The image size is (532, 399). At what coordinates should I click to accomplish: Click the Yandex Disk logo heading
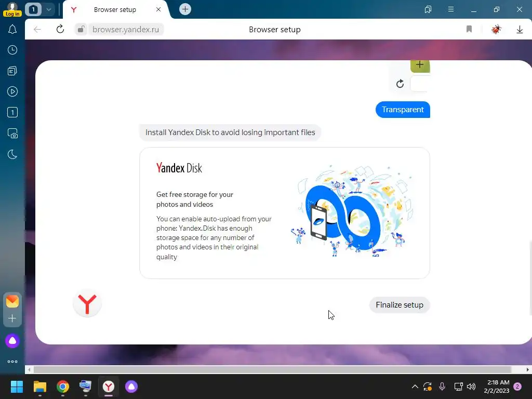pyautogui.click(x=179, y=168)
